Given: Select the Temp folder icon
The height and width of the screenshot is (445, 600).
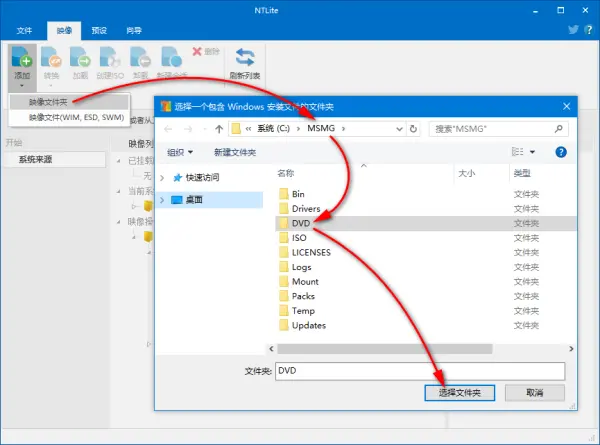Looking at the screenshot, I should click(284, 311).
